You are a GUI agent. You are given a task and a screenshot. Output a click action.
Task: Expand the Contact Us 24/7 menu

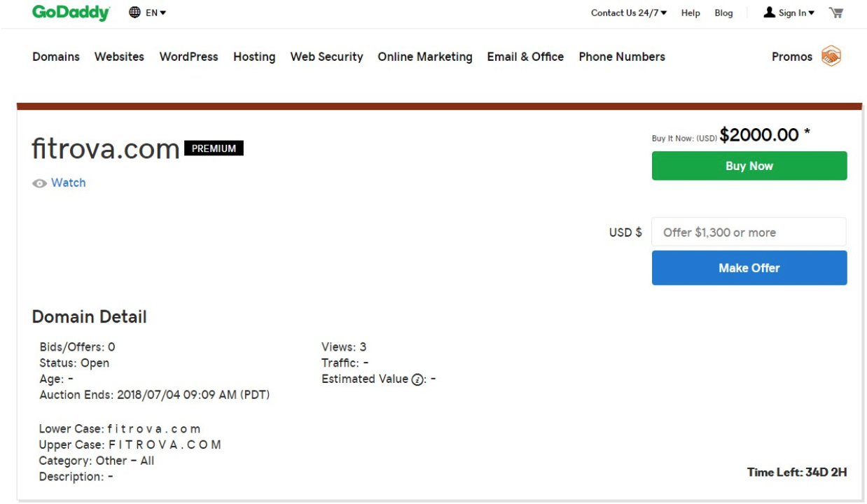tap(629, 13)
